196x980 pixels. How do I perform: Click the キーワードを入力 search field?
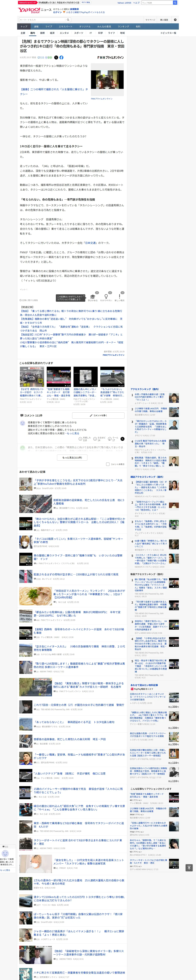(x=42, y=20)
